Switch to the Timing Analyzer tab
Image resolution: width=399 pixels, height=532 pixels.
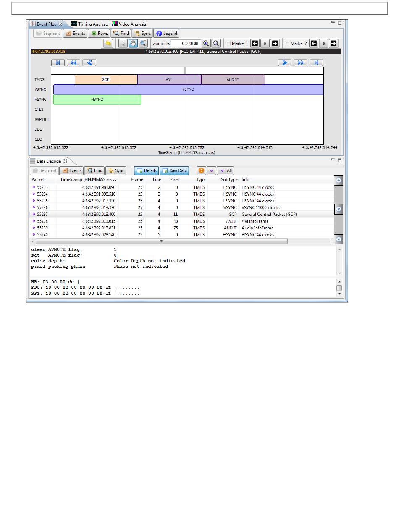tap(89, 24)
